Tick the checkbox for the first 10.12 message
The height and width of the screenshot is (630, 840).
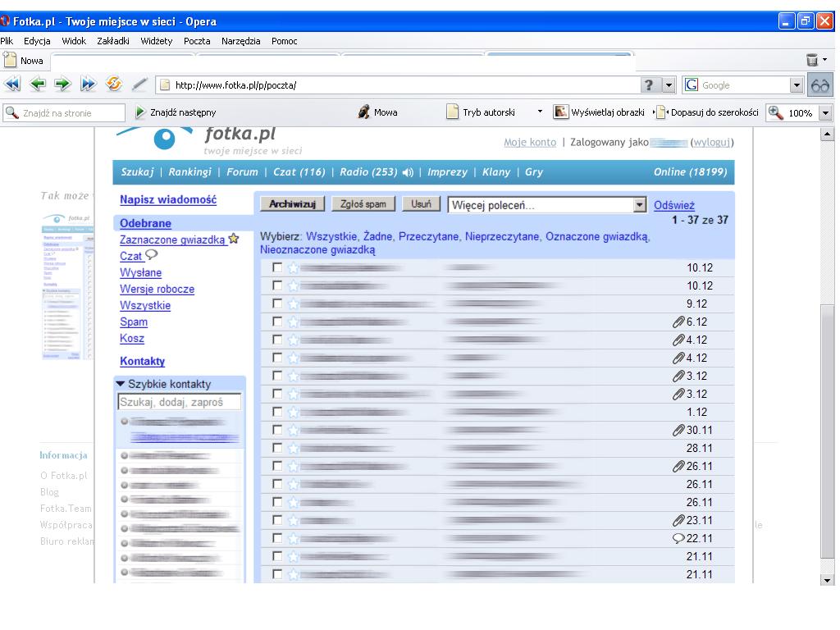(277, 267)
